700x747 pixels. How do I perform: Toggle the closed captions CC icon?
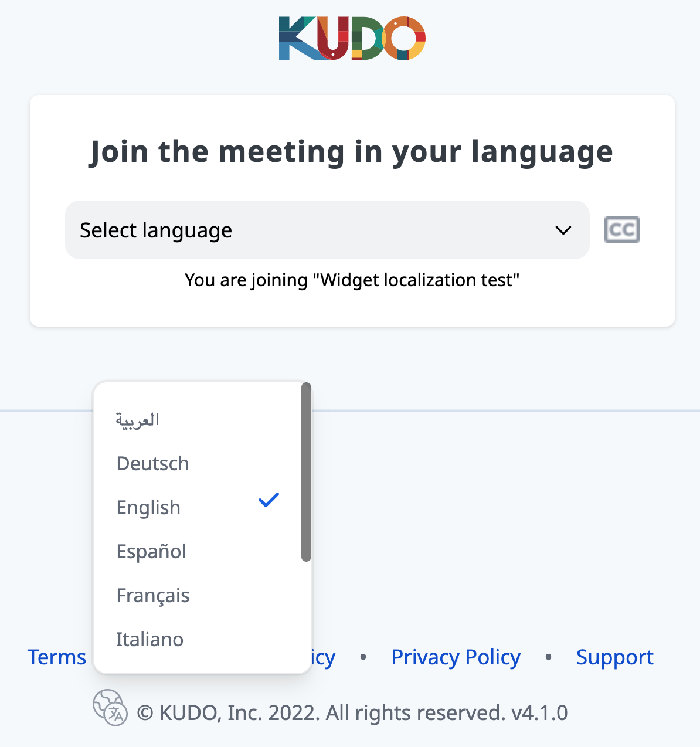pyautogui.click(x=621, y=230)
